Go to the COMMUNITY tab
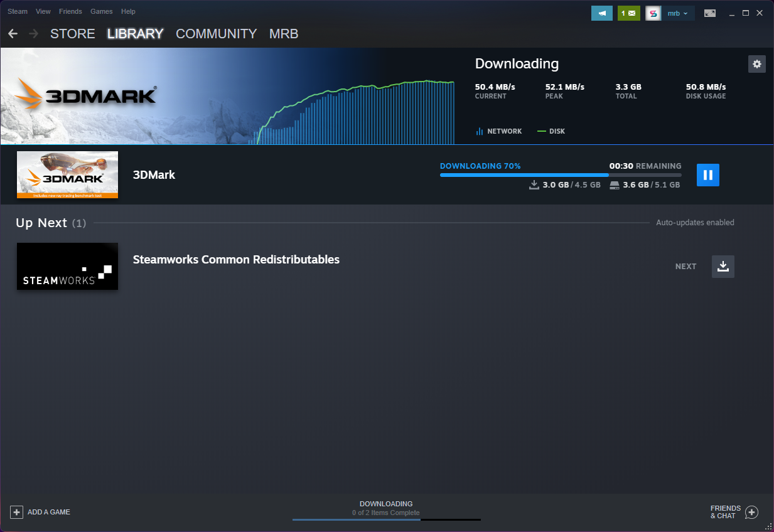This screenshot has width=774, height=532. click(217, 34)
